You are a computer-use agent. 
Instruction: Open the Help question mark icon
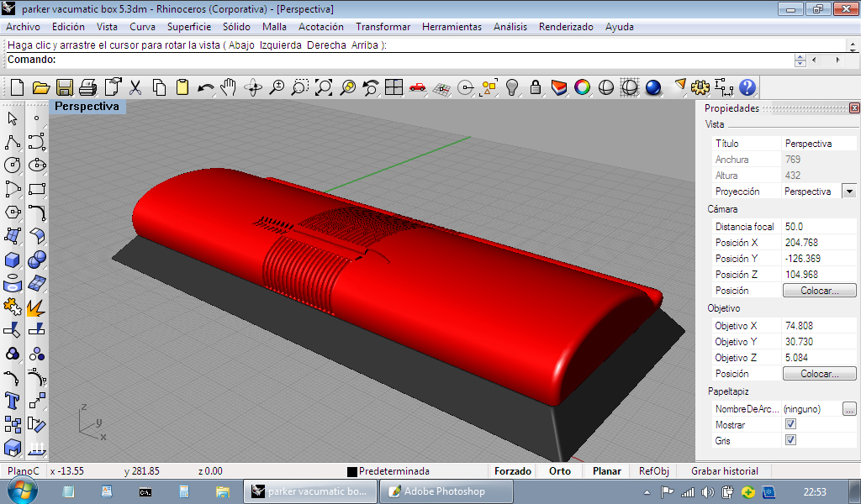click(x=747, y=87)
